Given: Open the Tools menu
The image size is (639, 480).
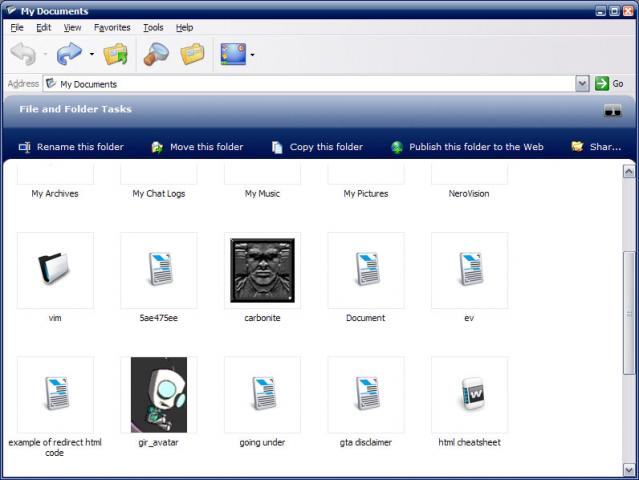Looking at the screenshot, I should click(153, 27).
